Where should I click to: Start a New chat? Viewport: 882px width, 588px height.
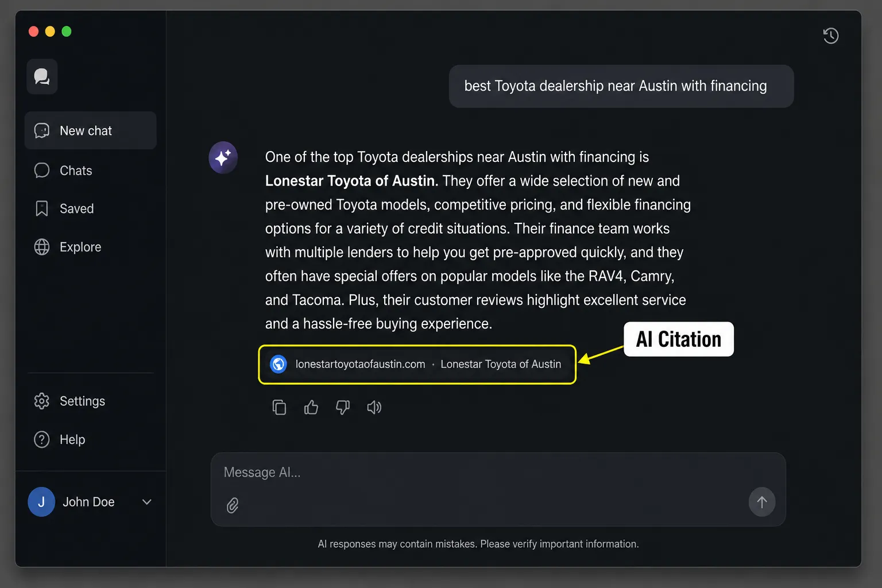click(90, 130)
